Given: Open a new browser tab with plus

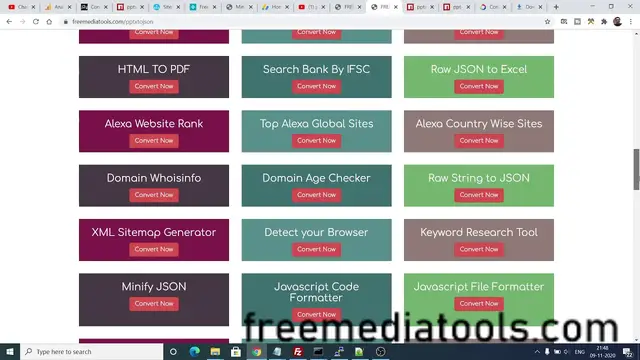Looking at the screenshot, I should [556, 7].
